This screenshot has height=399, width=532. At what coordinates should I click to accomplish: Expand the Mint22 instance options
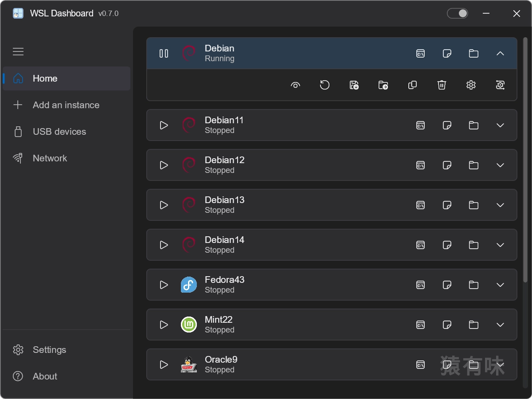pos(500,325)
